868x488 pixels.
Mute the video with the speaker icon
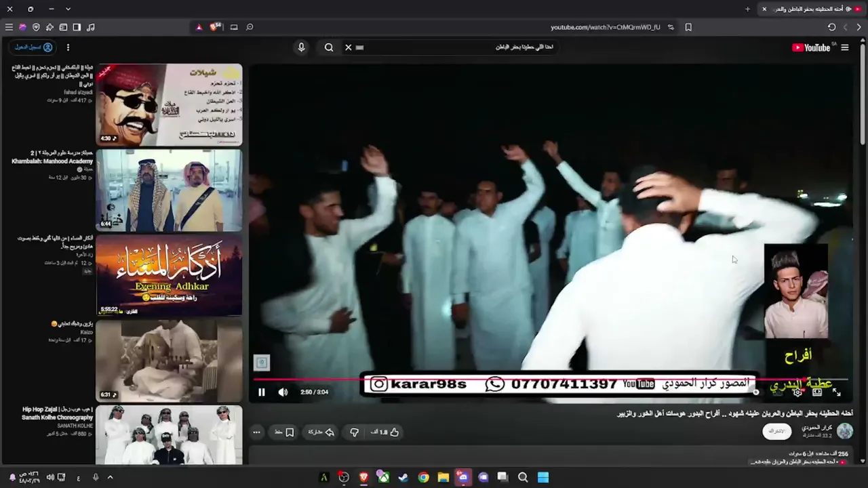(283, 392)
